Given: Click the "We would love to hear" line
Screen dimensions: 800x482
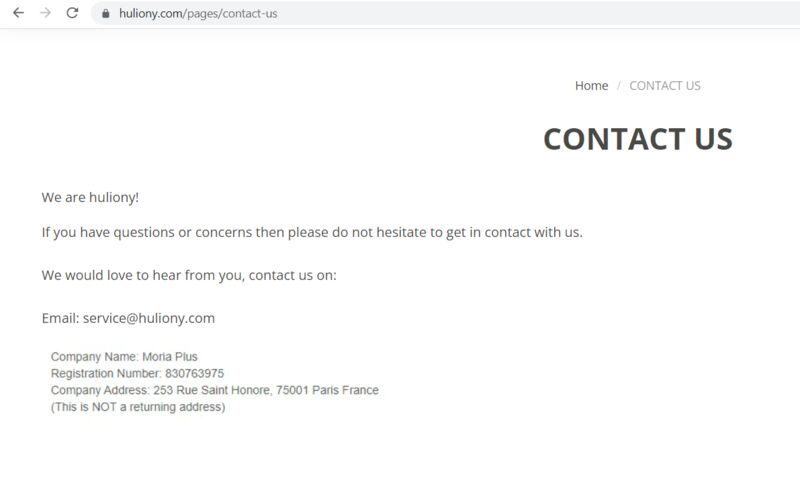Looking at the screenshot, I should [189, 275].
